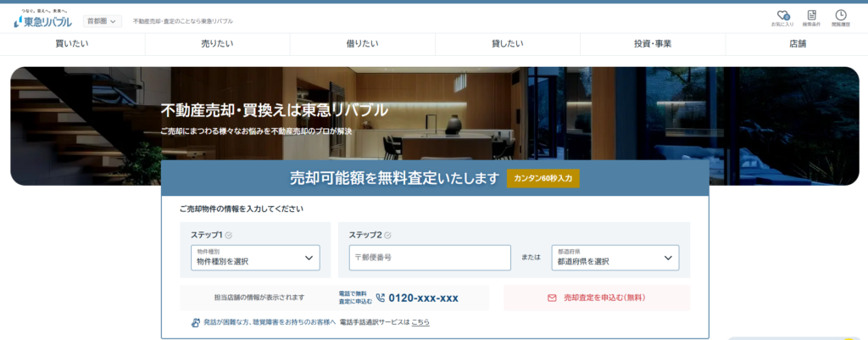Click the ステップ2 check circle icon
The image size is (868, 340).
click(387, 235)
